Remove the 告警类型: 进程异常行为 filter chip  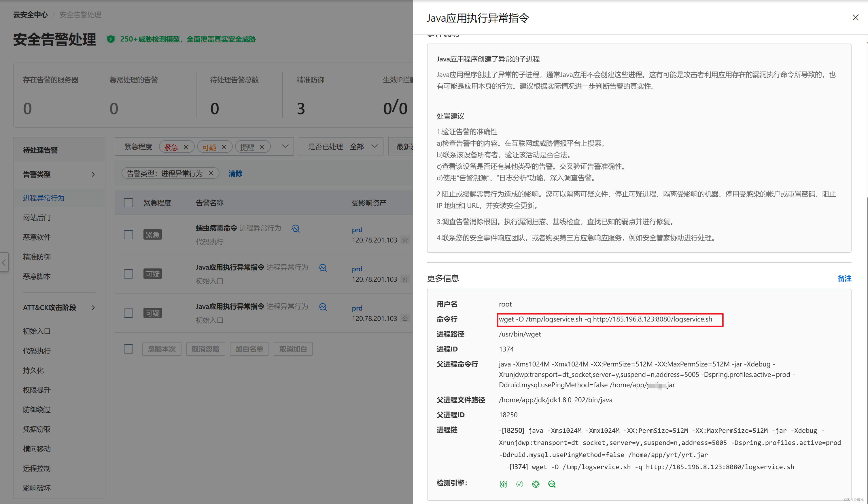tap(211, 173)
